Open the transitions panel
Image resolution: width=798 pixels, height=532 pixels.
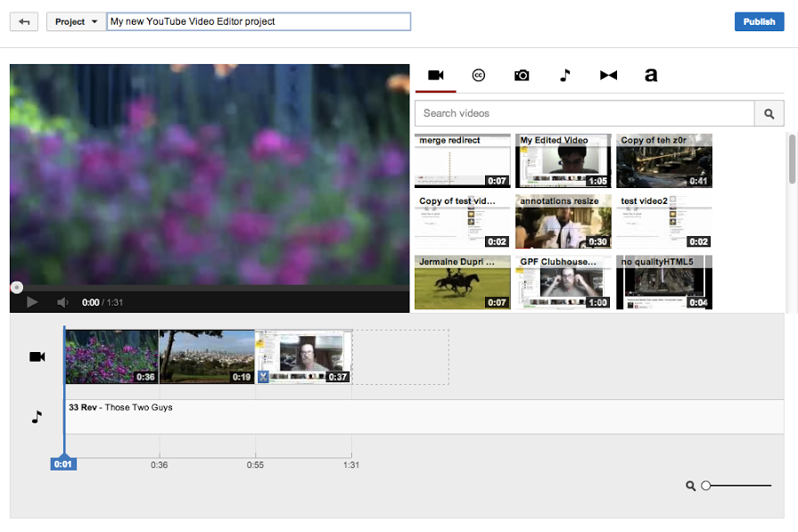tap(608, 76)
